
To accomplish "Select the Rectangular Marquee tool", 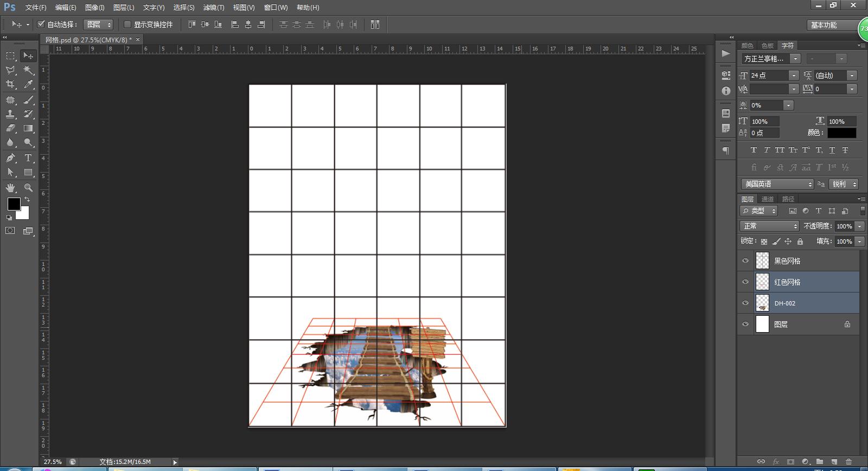I will (10, 56).
